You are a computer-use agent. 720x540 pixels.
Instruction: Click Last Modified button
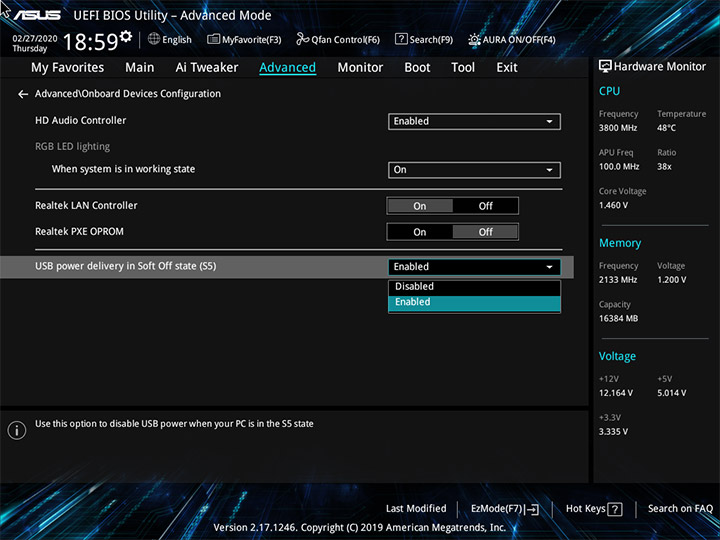tap(416, 508)
